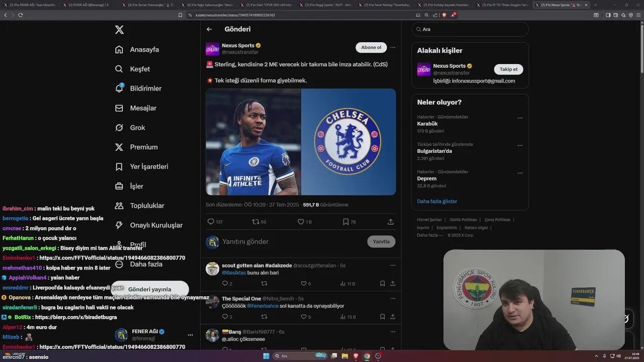
Task: Open more options on The Special One reply
Action: [x=393, y=299]
